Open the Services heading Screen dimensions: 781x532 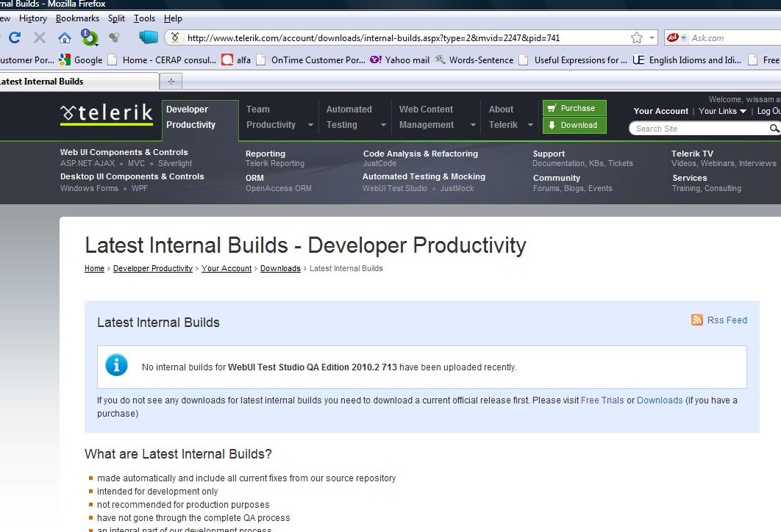[689, 178]
